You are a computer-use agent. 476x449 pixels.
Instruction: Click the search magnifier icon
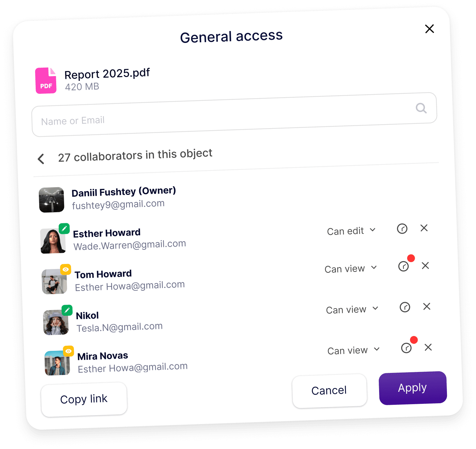coord(421,108)
